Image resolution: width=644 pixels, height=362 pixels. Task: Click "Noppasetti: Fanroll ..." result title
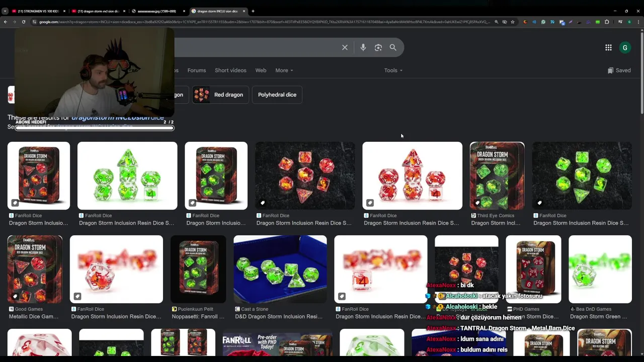pyautogui.click(x=198, y=317)
